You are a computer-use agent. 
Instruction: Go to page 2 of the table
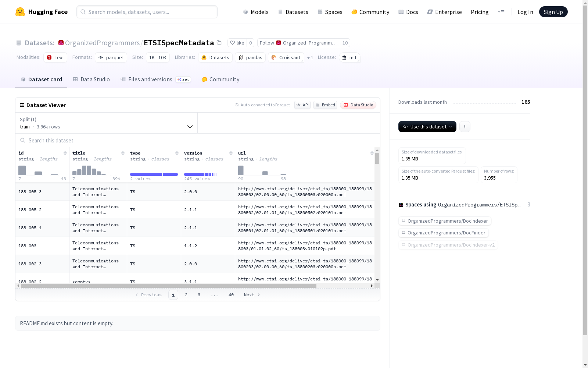[x=186, y=295]
